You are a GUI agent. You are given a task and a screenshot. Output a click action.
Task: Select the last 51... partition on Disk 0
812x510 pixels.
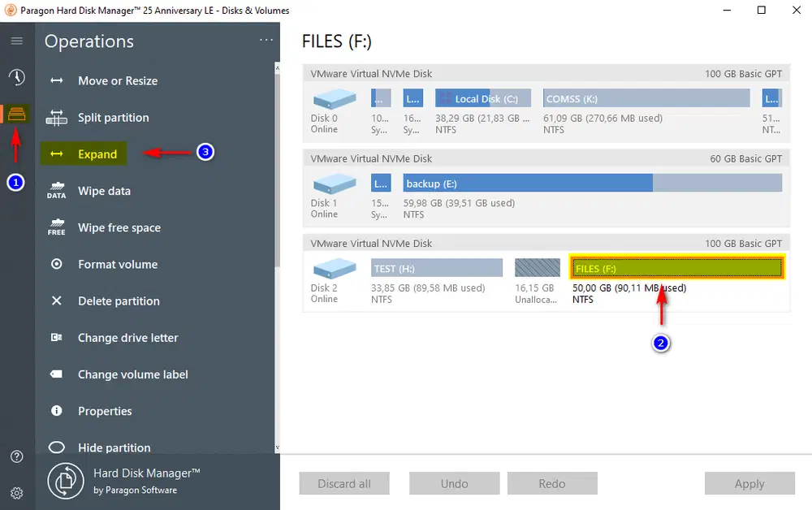771,98
